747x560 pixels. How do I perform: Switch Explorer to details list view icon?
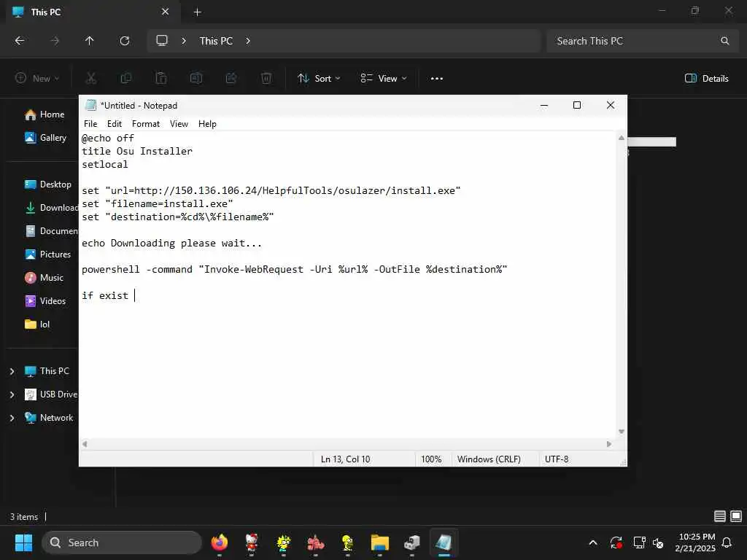pos(720,516)
